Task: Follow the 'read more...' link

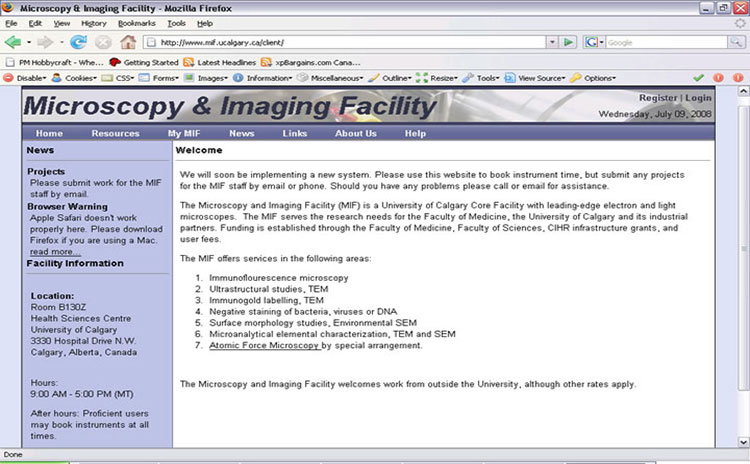Action: [55, 252]
